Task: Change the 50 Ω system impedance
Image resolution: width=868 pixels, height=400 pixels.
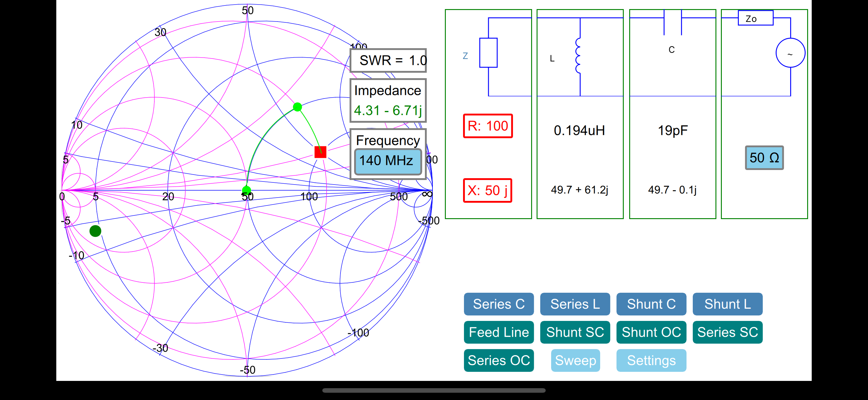Action: (x=764, y=158)
